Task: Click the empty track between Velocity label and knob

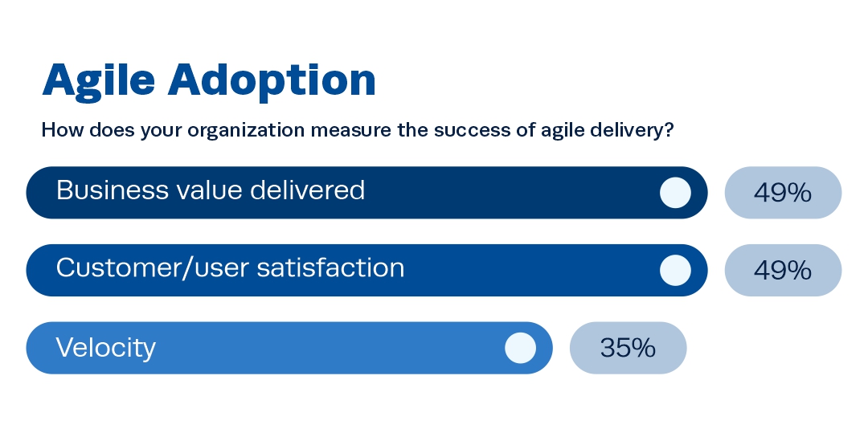Action: 330,348
